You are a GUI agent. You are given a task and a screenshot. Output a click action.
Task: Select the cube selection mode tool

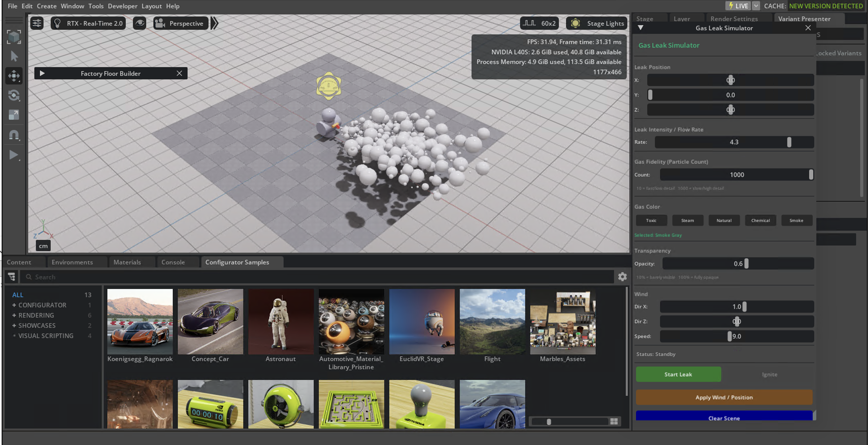coord(14,37)
